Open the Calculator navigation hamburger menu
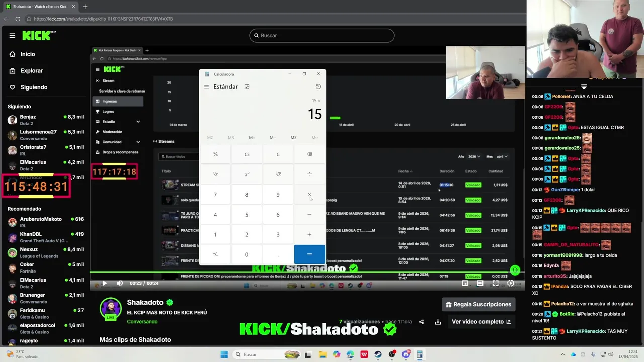The image size is (644, 362). pyautogui.click(x=206, y=87)
